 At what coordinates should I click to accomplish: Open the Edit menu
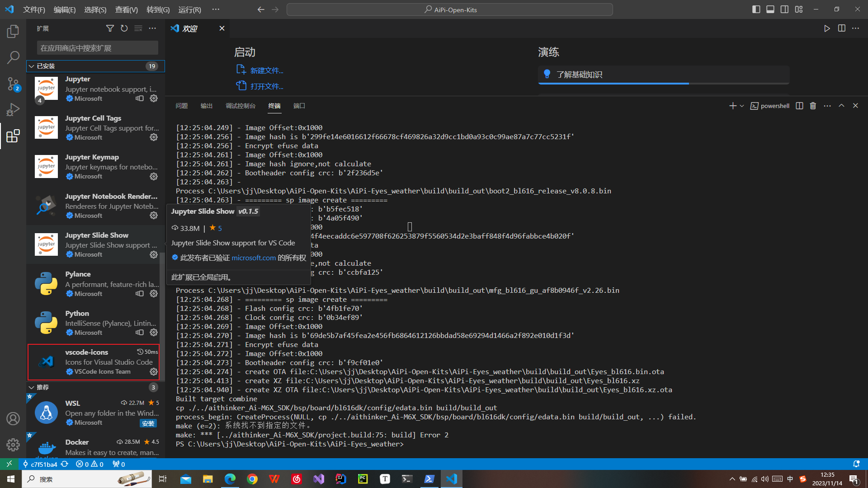(65, 9)
